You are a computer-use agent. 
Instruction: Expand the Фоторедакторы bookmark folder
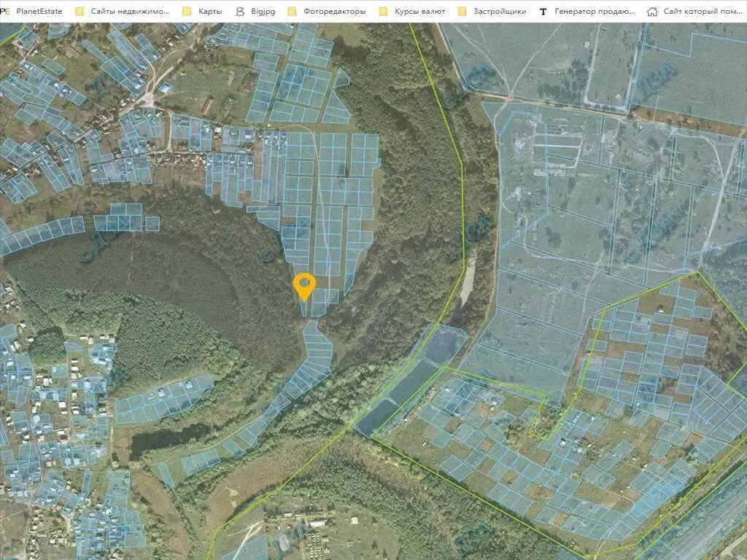click(x=333, y=12)
